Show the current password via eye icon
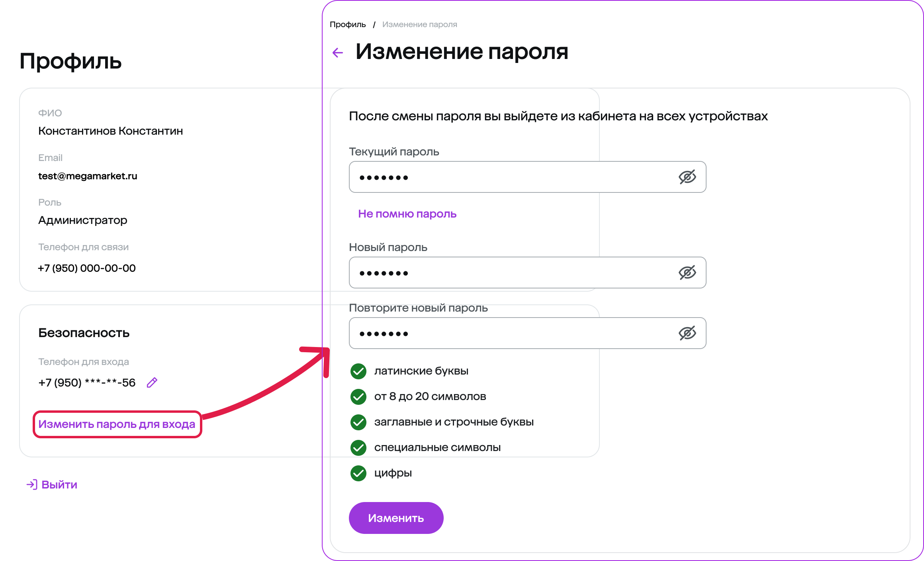Viewport: 924px width, 561px height. tap(687, 177)
